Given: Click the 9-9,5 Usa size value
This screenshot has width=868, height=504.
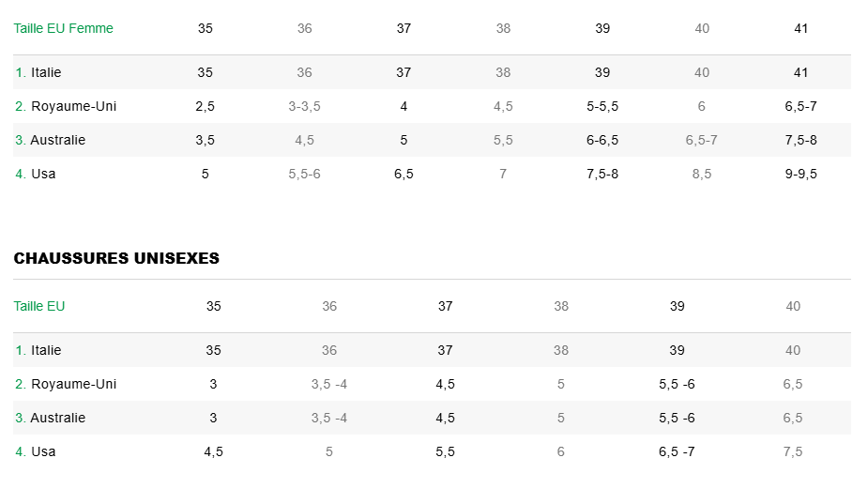Looking at the screenshot, I should [x=800, y=174].
